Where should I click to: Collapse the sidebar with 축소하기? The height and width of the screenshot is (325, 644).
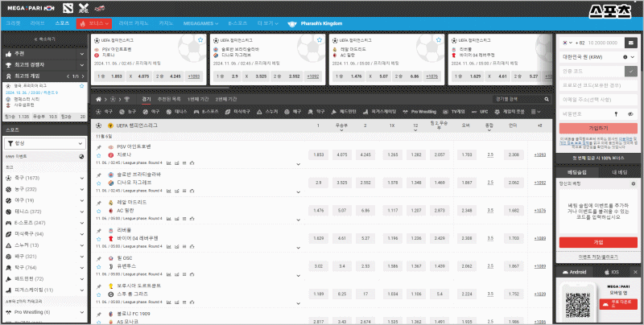[x=45, y=39]
